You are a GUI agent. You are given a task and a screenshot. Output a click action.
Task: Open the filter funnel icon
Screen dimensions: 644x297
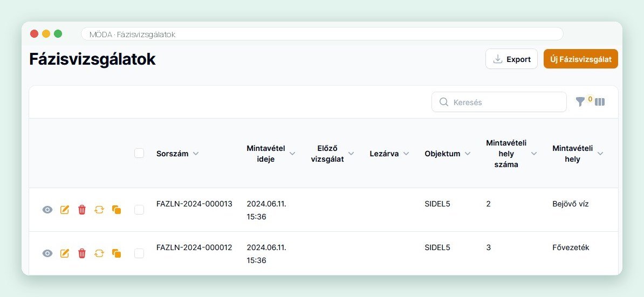point(580,102)
